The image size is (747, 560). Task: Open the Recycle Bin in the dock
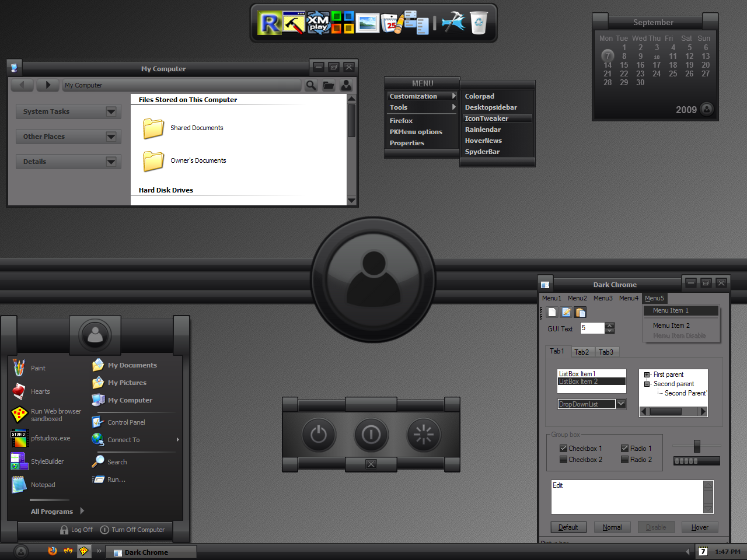coord(479,23)
